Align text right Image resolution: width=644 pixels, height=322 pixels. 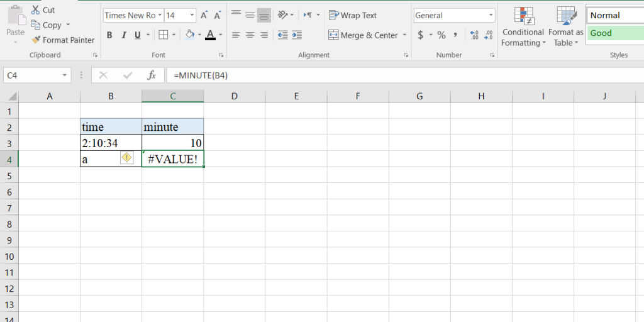tap(264, 35)
